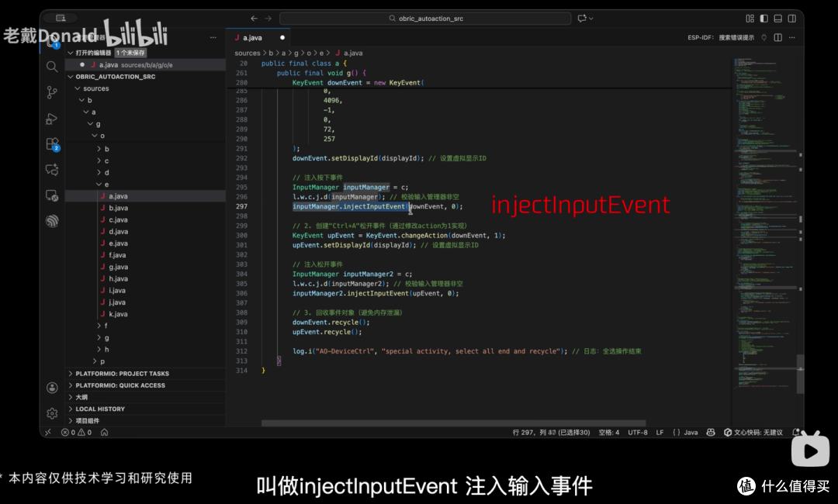Change encoding via UTF-8 in status bar

638,433
